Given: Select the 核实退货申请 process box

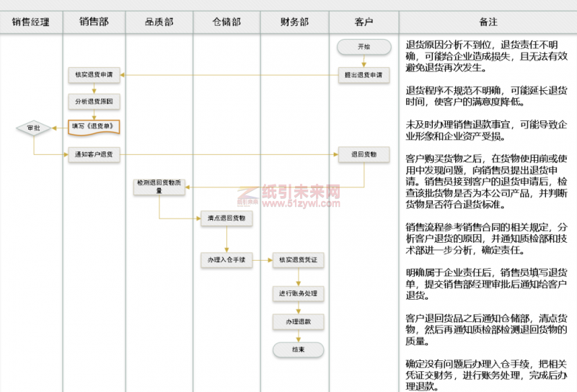Looking at the screenshot, I should [94, 75].
